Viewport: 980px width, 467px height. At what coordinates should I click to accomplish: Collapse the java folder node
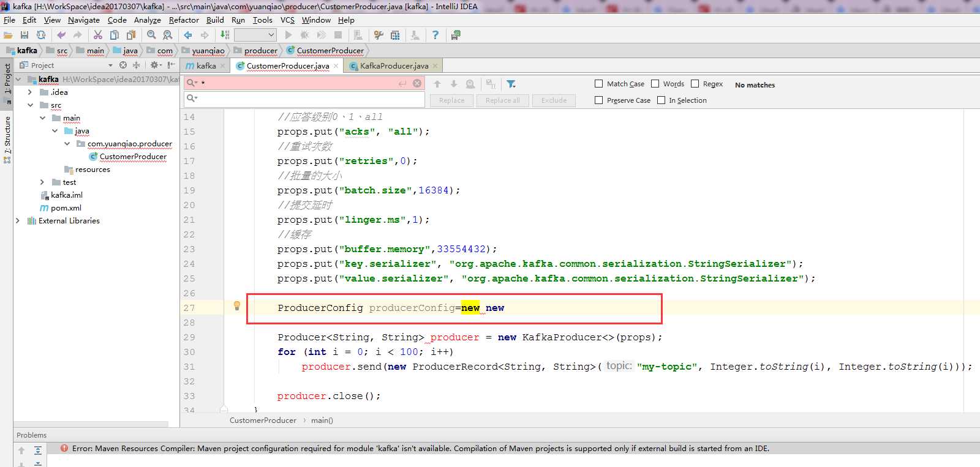pyautogui.click(x=55, y=131)
